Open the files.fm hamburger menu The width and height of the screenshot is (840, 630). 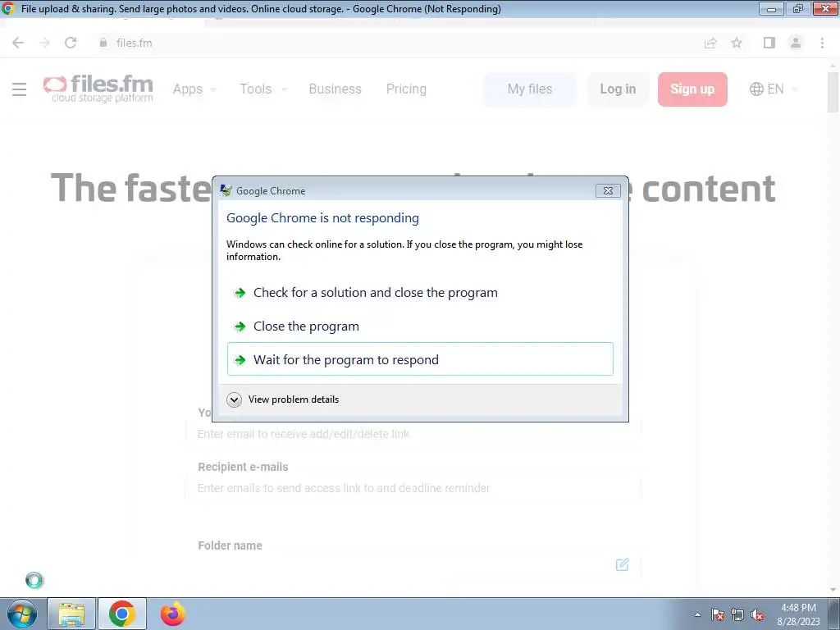pos(20,89)
